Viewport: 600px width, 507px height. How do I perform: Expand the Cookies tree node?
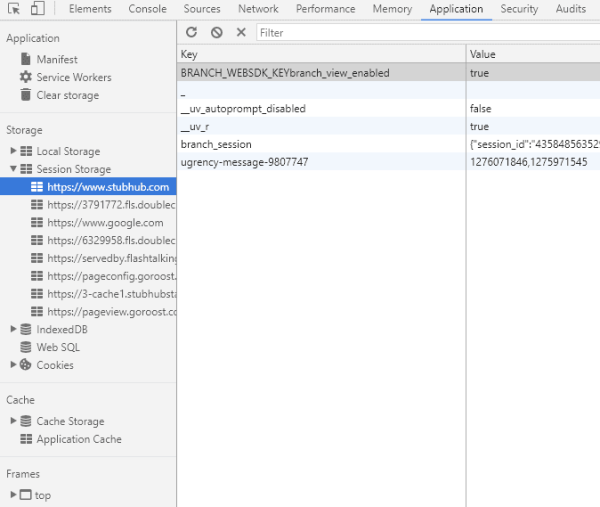(x=13, y=364)
